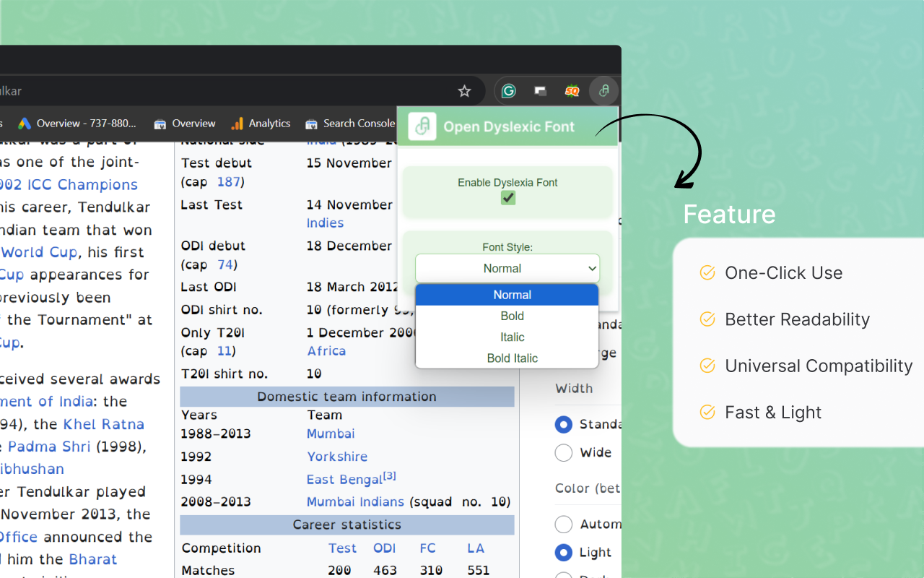Viewport: 924px width, 578px height.
Task: Click the "1988–2013" years cell
Action: click(x=216, y=433)
